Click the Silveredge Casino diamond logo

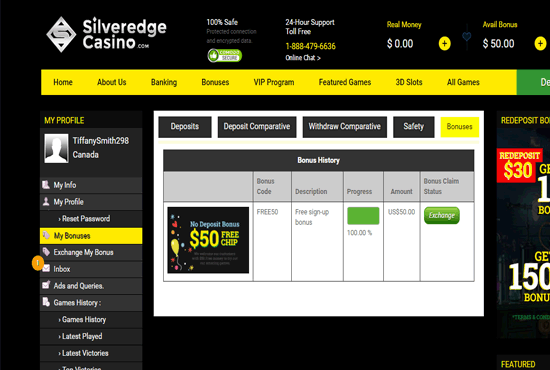click(x=61, y=34)
